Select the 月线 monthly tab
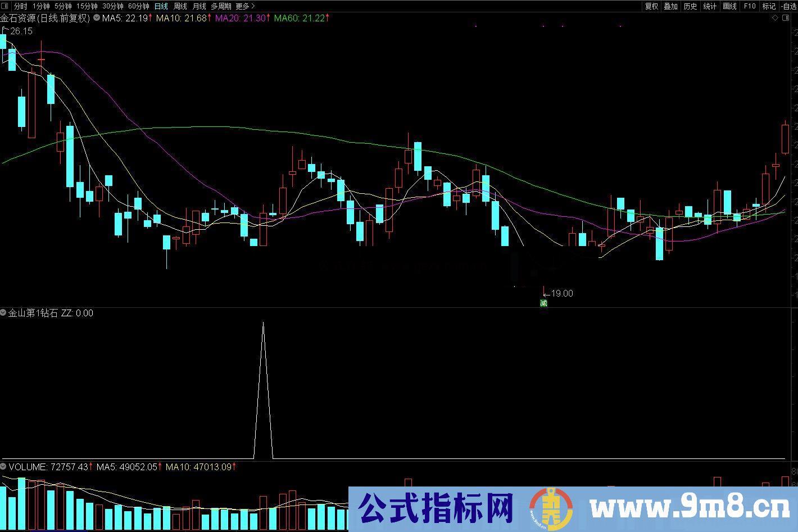This screenshot has width=798, height=532. click(199, 6)
